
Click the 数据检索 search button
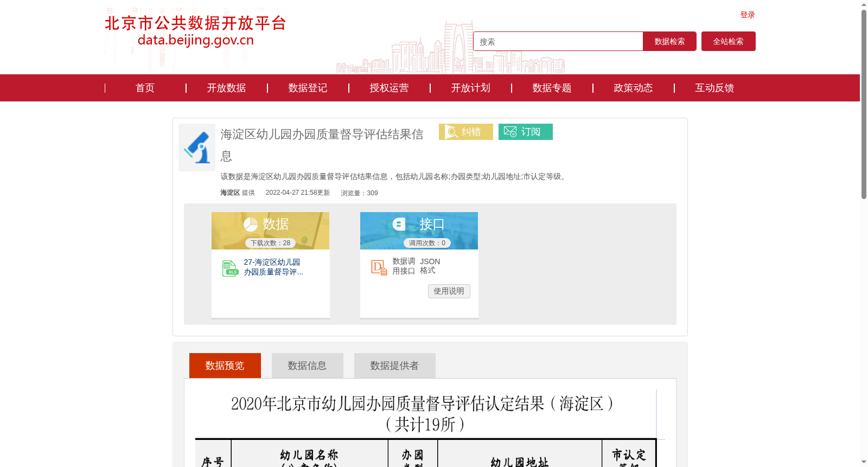[669, 41]
